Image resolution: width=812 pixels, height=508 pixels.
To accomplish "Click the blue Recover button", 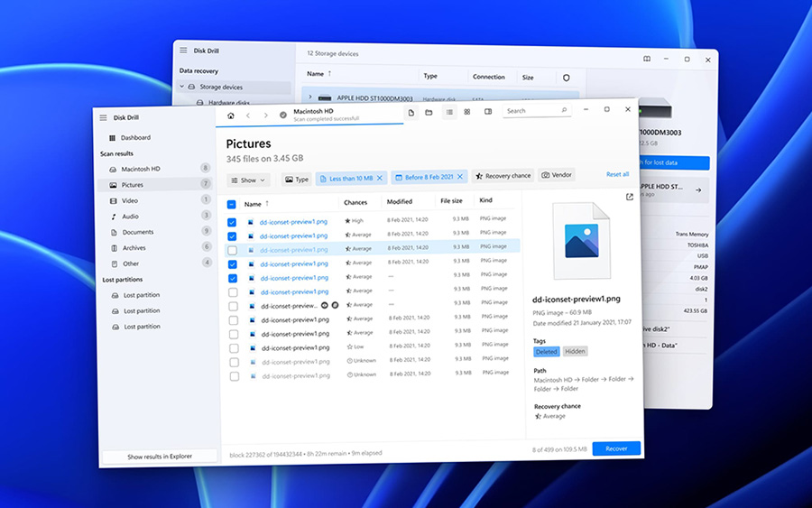I will (x=616, y=448).
